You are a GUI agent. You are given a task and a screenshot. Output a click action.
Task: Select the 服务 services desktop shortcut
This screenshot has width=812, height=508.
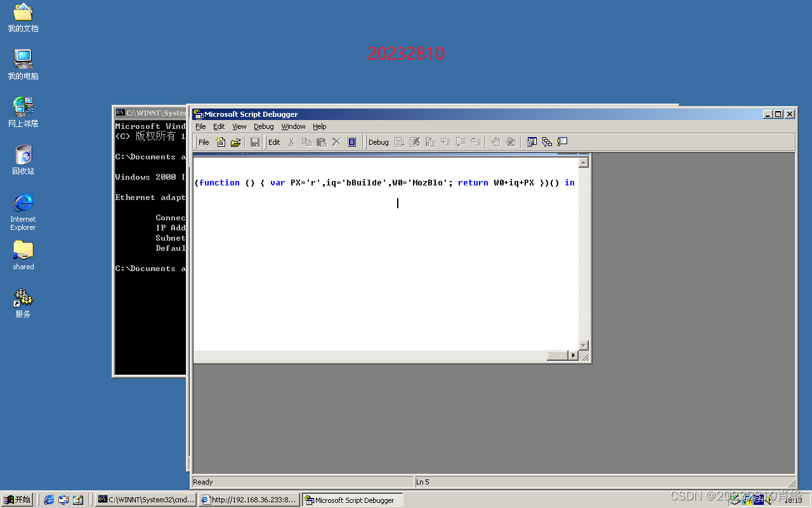tap(23, 303)
